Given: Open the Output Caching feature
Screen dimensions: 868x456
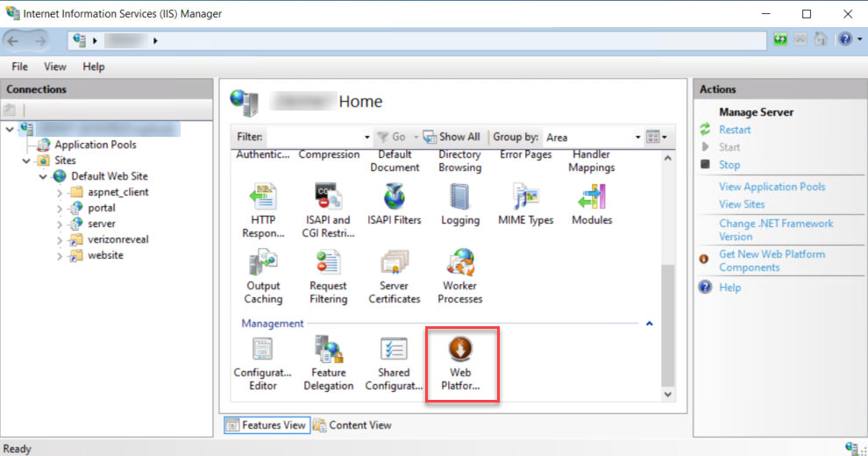Looking at the screenshot, I should [263, 277].
